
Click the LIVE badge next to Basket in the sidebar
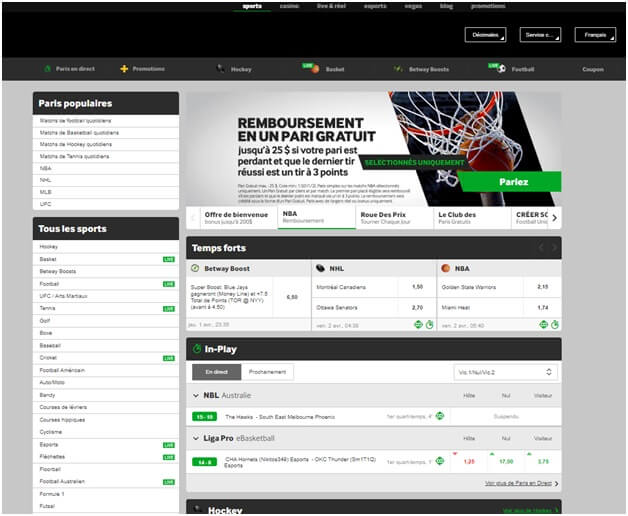169,259
